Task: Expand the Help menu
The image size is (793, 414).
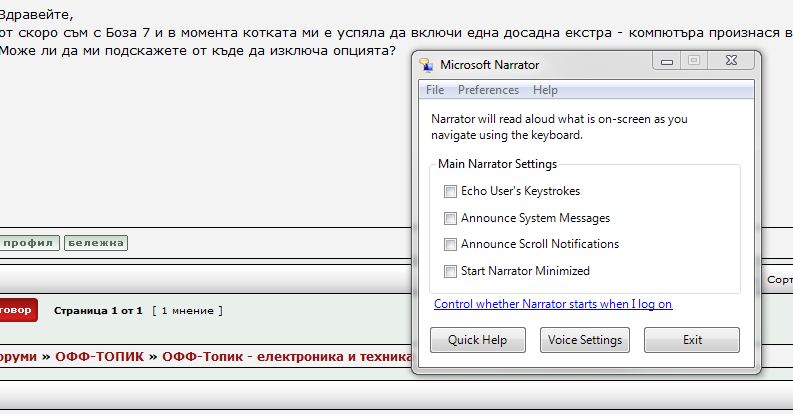Action: 545,90
